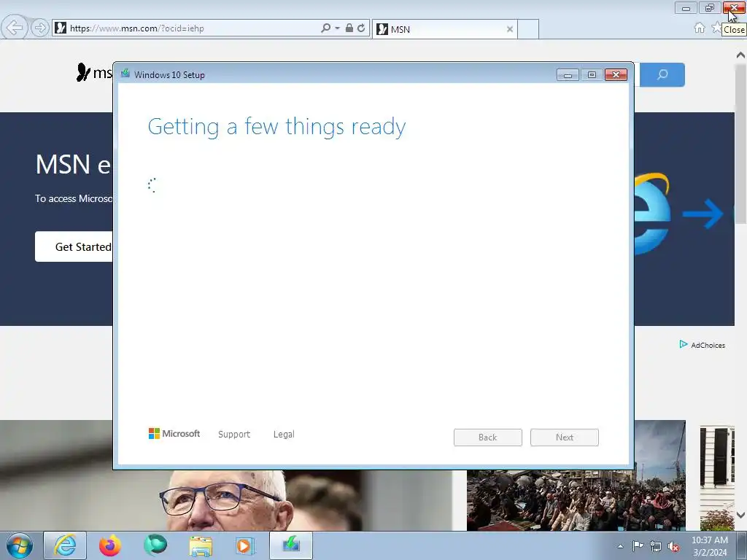The height and width of the screenshot is (560, 747).
Task: Show hidden system tray icons
Action: coord(620,547)
